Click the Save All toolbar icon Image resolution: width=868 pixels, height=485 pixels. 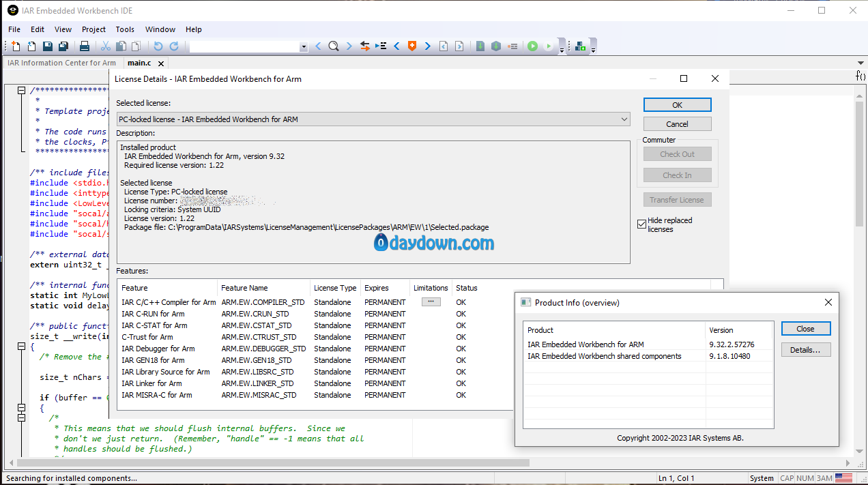click(x=63, y=46)
